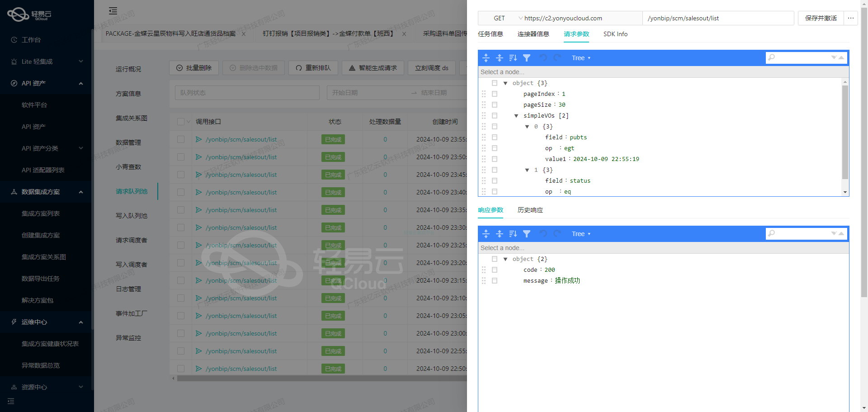This screenshot has width=868, height=412.
Task: Click the 立刻调度 ds button
Action: (432, 68)
